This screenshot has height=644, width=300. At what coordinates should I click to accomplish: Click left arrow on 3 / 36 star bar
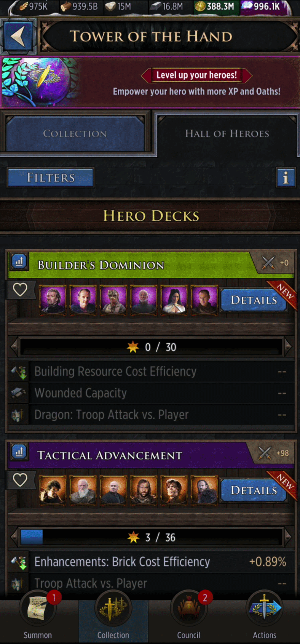coord(14,537)
